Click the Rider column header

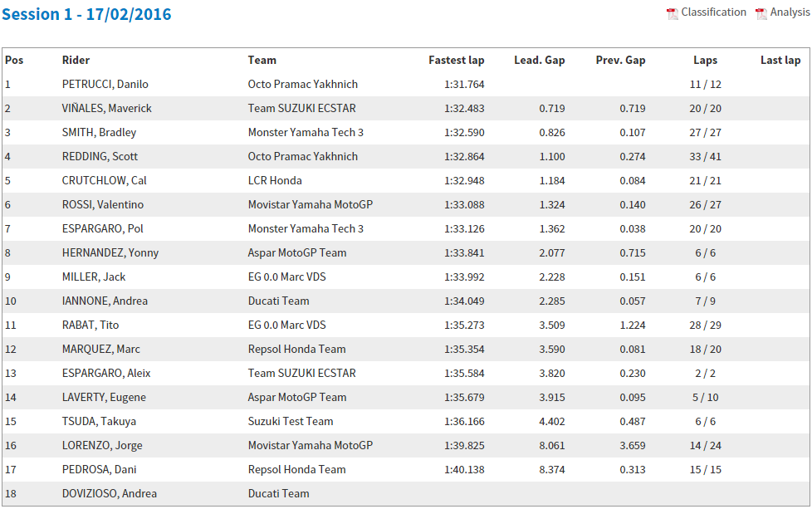point(76,60)
